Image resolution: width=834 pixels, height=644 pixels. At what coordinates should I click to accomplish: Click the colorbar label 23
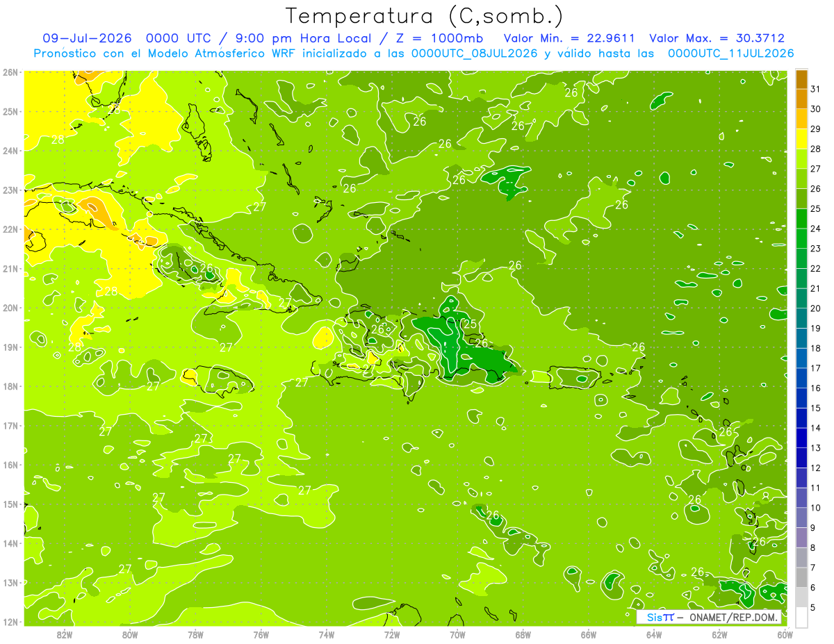point(816,249)
